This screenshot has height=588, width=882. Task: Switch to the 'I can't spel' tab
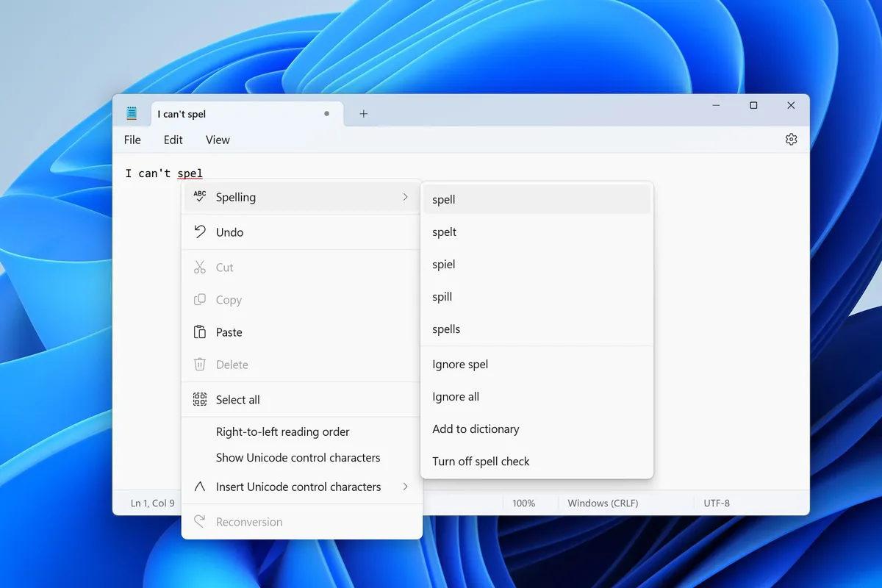point(181,113)
